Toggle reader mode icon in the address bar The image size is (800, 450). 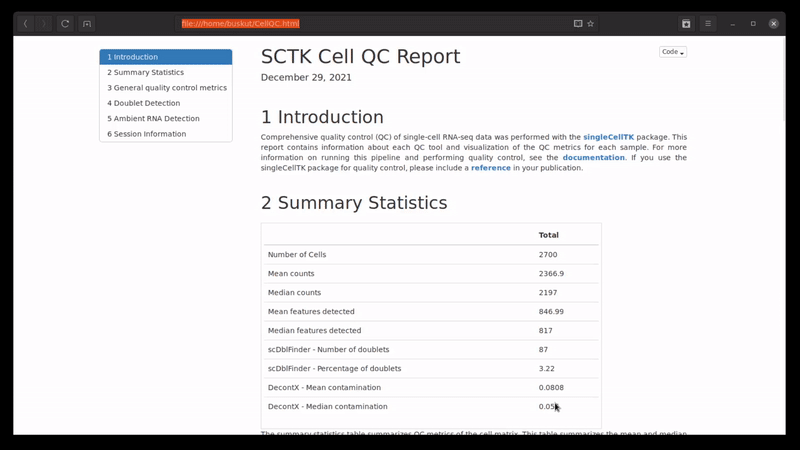(578, 24)
